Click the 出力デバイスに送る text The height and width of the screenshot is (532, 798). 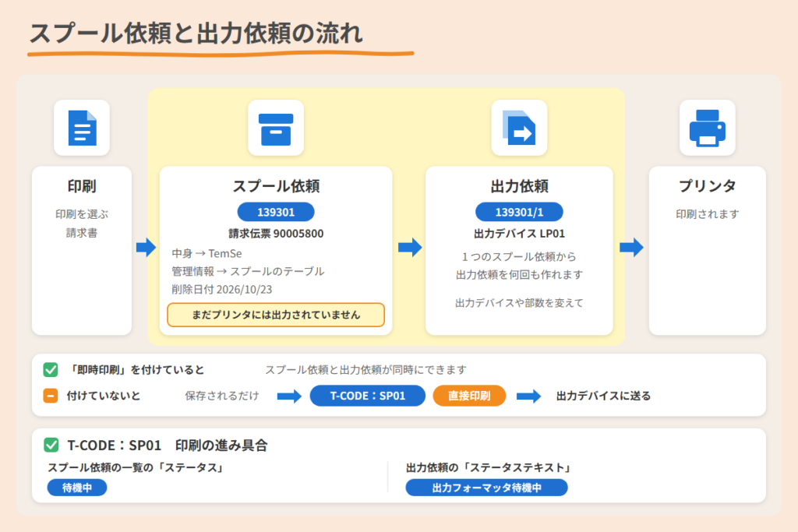pyautogui.click(x=604, y=396)
